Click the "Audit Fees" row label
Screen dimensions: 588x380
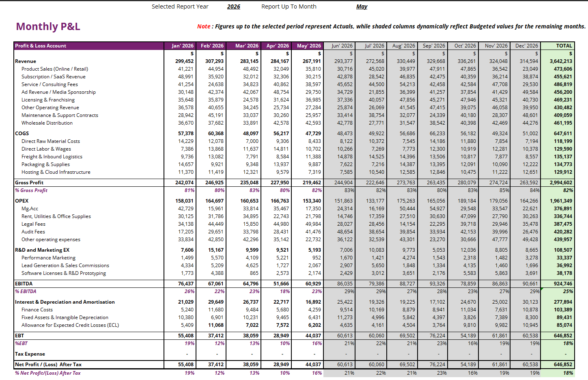(x=33, y=232)
